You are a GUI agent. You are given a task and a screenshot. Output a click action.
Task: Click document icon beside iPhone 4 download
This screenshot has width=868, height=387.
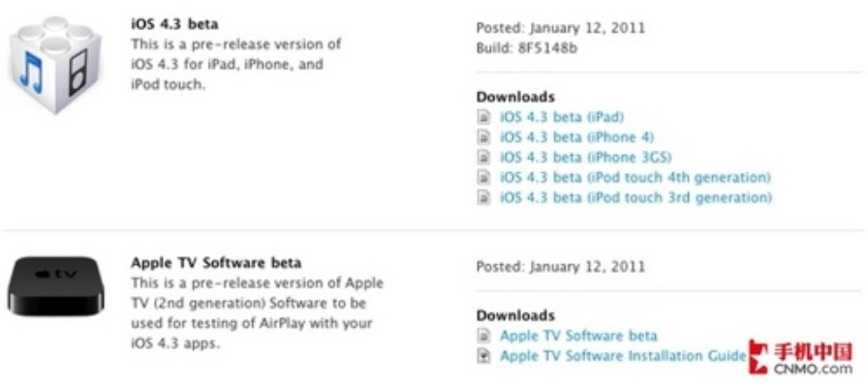(484, 137)
